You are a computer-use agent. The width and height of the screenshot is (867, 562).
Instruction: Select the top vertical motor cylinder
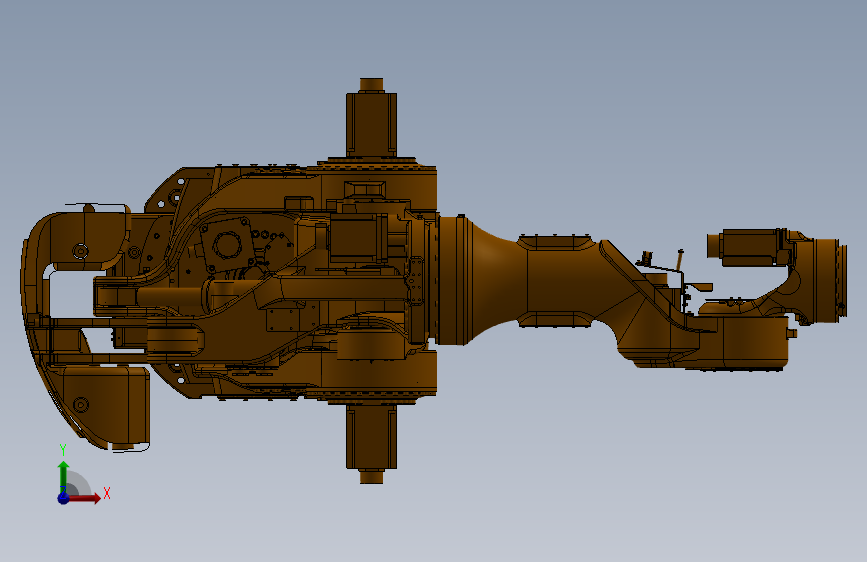(372, 124)
